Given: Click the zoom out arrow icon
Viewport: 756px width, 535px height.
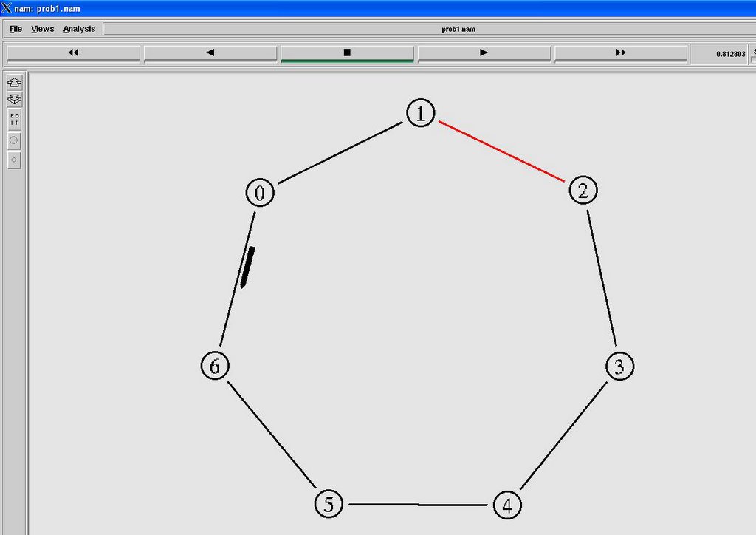Looking at the screenshot, I should (14, 99).
